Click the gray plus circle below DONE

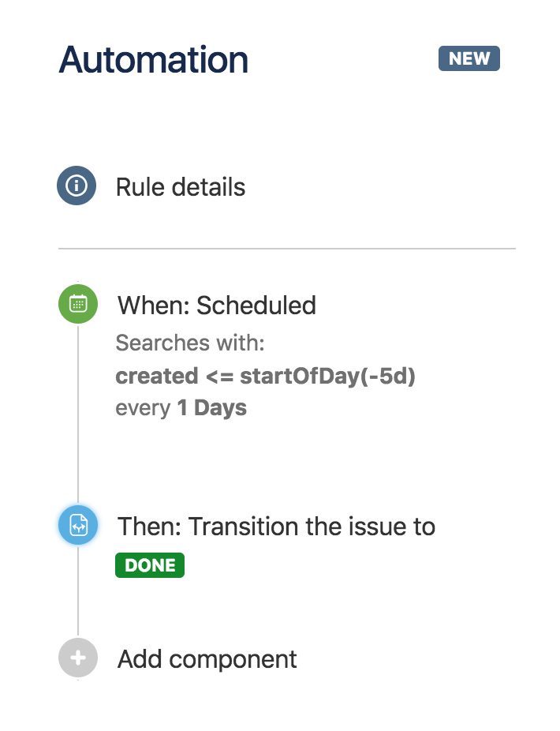(x=77, y=658)
